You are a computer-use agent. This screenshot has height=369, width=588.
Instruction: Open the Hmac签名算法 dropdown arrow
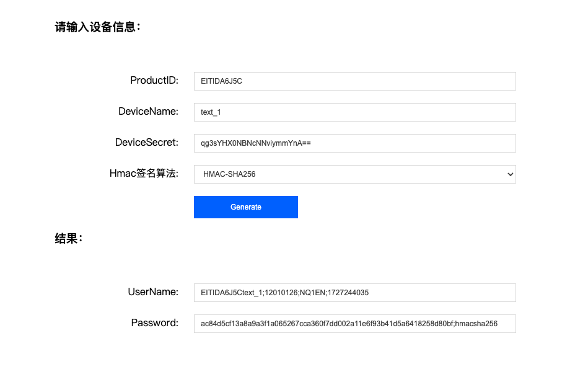point(510,175)
